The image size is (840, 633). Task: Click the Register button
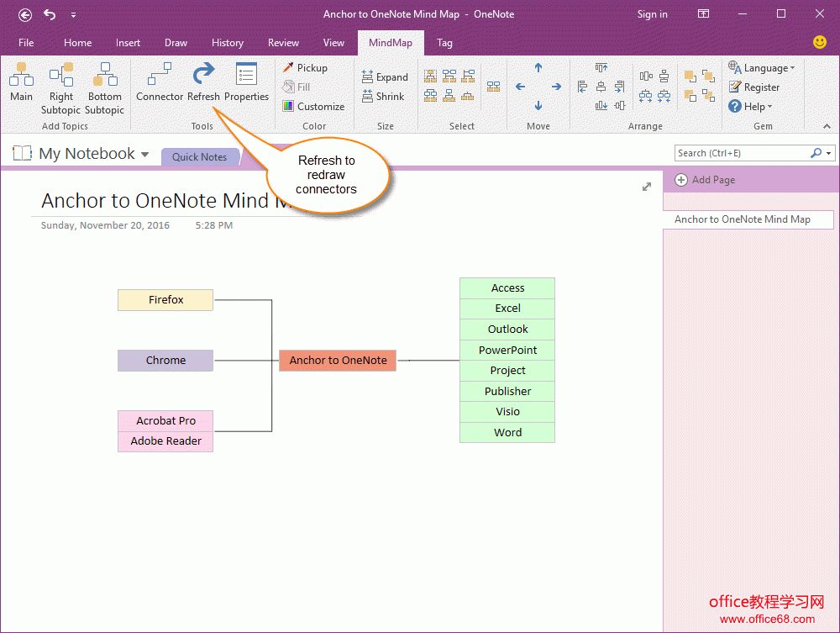pos(754,87)
